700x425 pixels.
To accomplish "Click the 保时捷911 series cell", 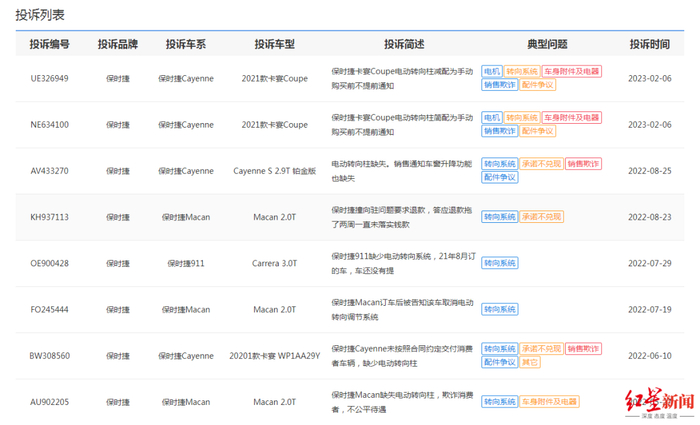I will pos(186,263).
